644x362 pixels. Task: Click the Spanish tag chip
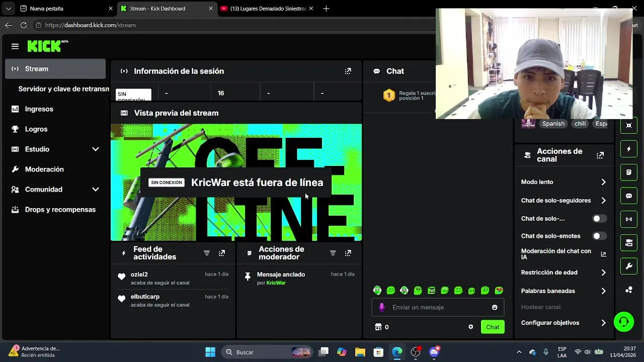553,124
